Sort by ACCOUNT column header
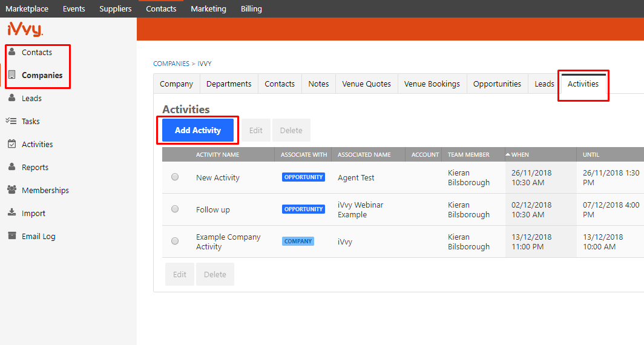The height and width of the screenshot is (345, 644). [x=425, y=154]
